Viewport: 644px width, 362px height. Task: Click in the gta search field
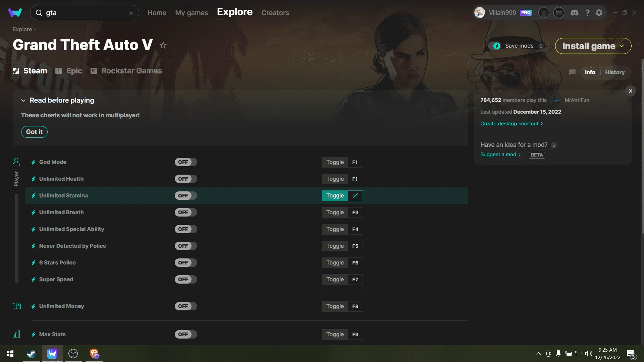tap(85, 13)
